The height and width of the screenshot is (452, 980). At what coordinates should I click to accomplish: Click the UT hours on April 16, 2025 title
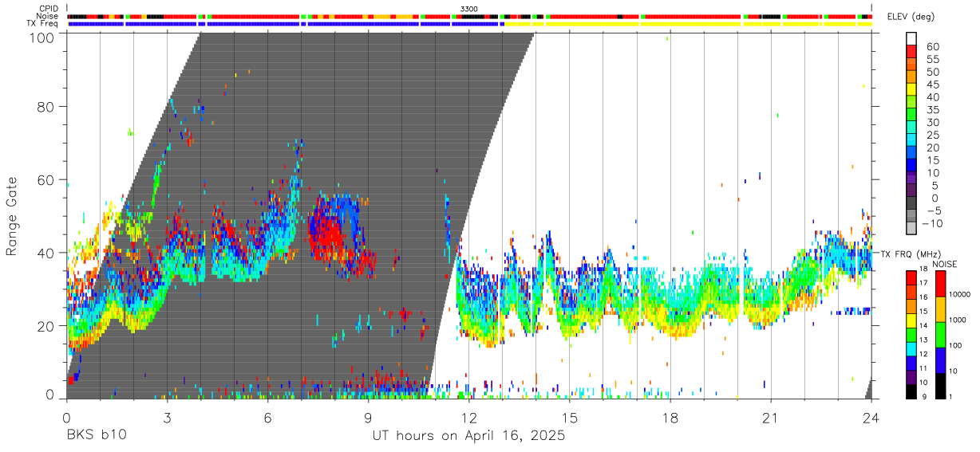coord(468,436)
